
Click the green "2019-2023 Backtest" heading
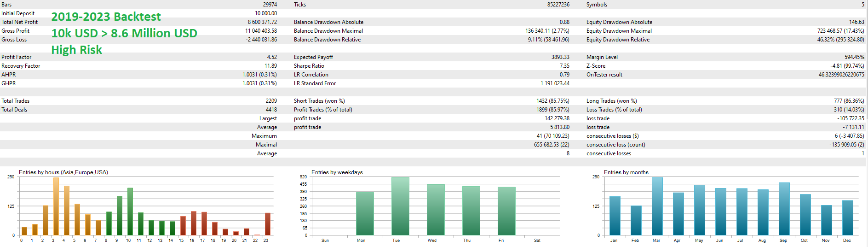(x=106, y=17)
